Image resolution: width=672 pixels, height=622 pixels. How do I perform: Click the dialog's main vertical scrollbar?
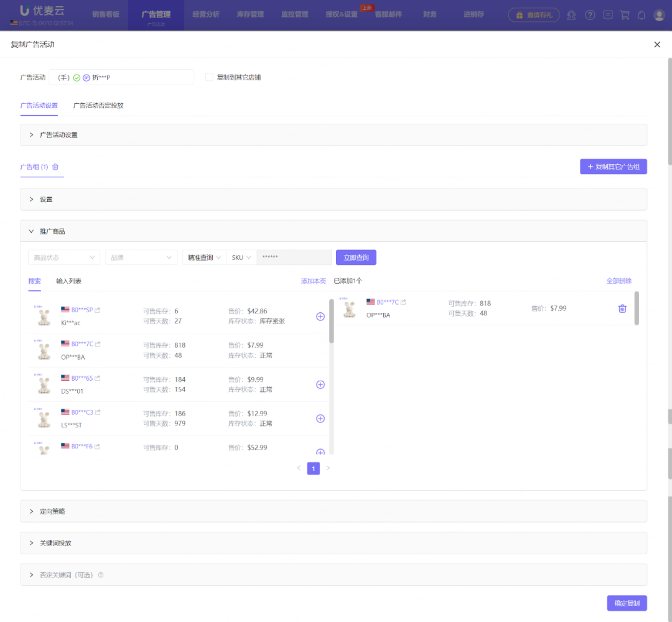670,111
